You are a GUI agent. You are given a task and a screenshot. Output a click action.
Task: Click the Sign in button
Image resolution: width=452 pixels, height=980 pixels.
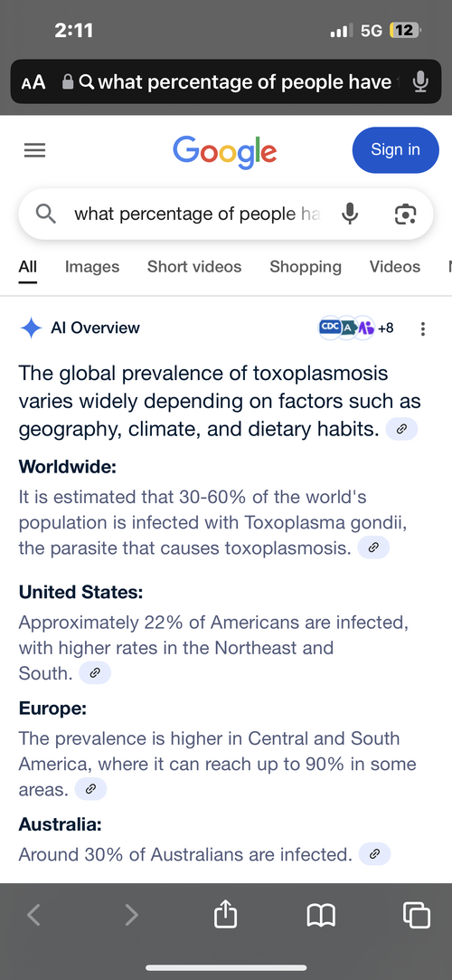(396, 150)
